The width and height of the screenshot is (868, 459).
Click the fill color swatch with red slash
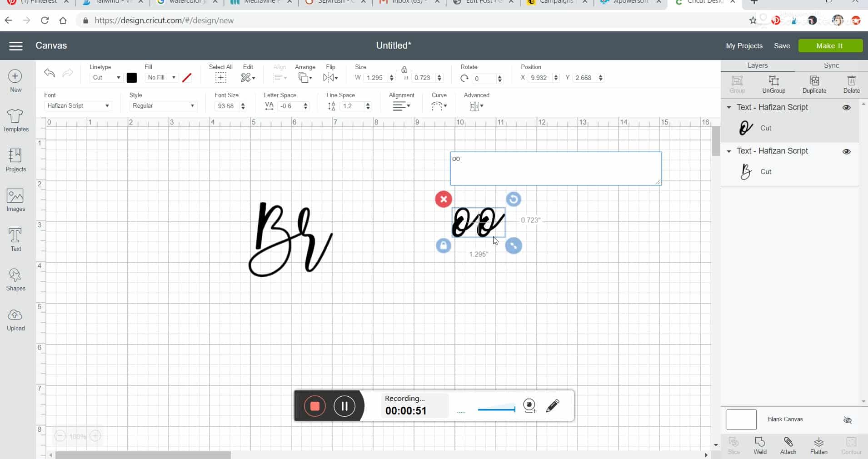[187, 78]
